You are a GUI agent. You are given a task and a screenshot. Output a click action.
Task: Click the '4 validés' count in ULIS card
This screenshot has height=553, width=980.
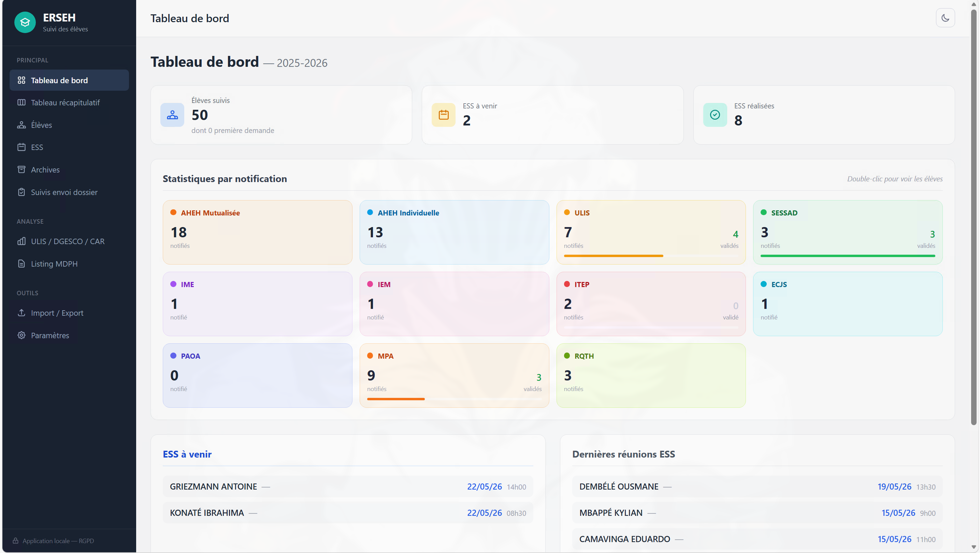[729, 239]
